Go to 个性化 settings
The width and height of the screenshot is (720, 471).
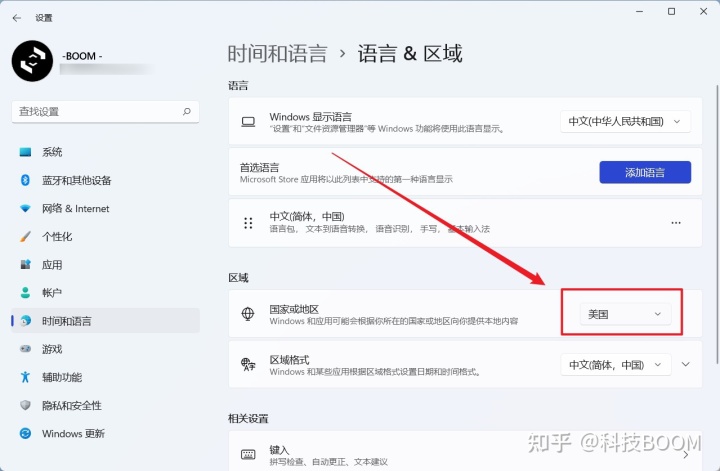105,236
